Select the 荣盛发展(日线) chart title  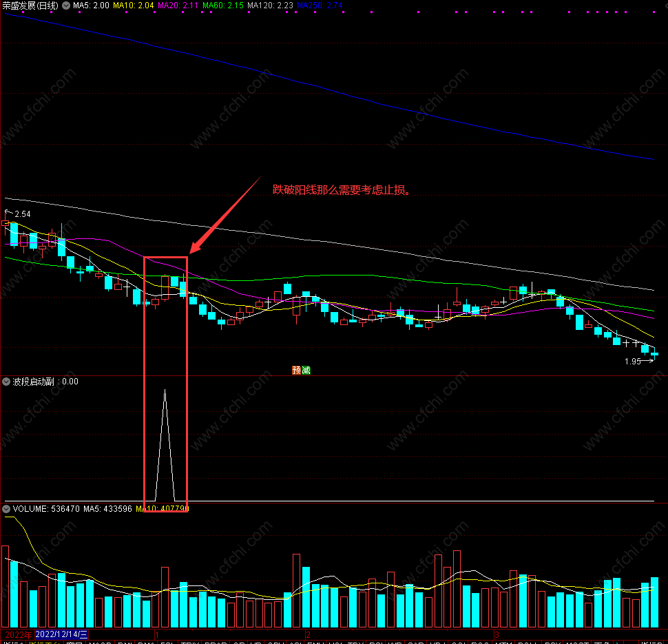point(30,6)
